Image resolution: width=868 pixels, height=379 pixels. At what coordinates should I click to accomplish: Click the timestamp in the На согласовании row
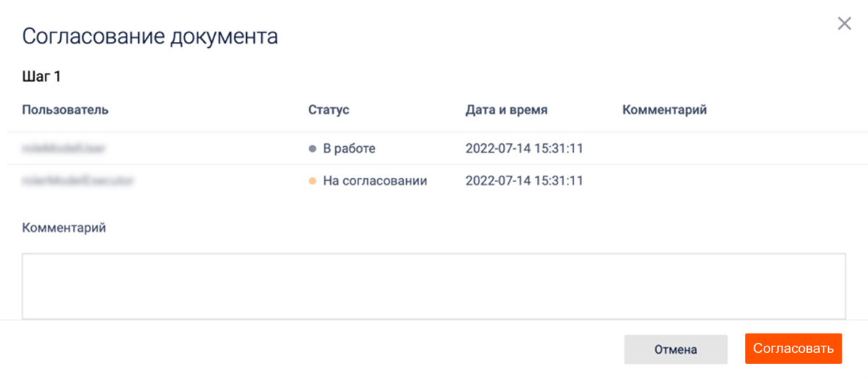click(524, 181)
